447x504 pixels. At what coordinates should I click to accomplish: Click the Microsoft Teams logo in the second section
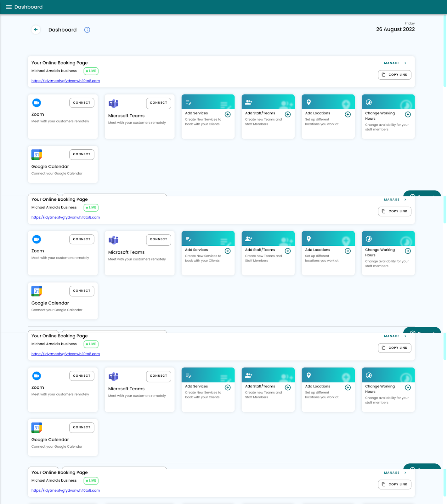[x=113, y=240]
